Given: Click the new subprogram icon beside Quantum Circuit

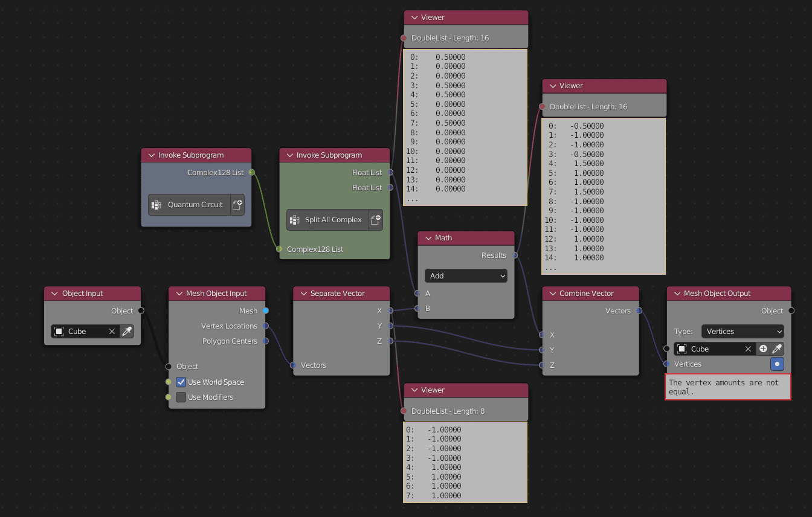Looking at the screenshot, I should [237, 205].
